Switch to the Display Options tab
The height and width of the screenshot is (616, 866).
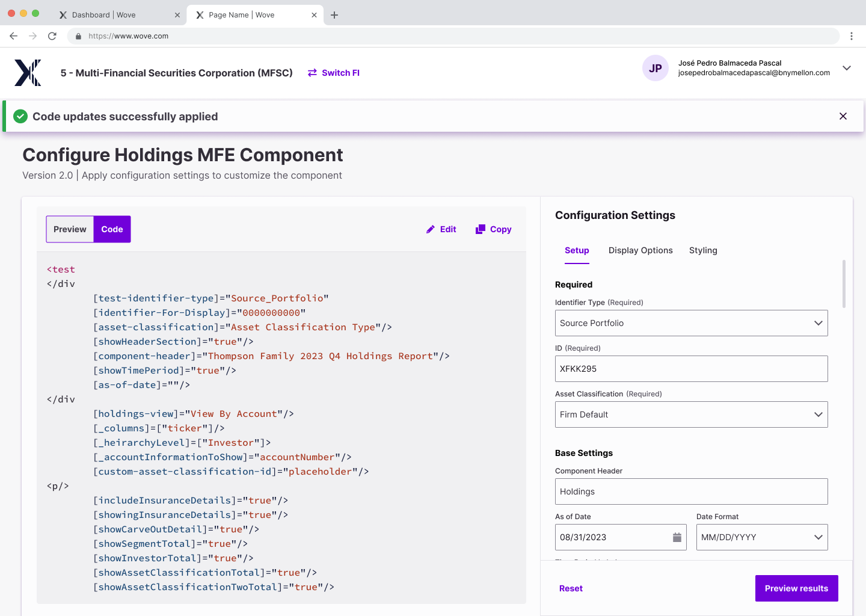pos(640,250)
